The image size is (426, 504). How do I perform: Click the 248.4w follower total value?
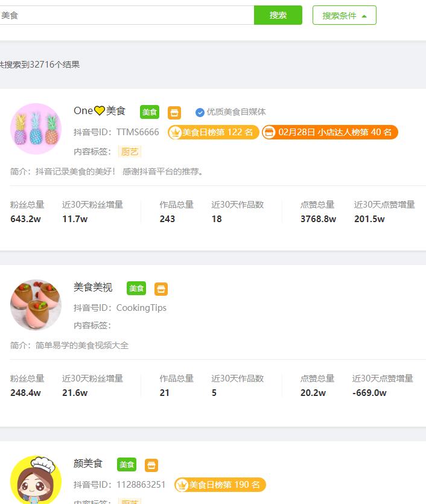click(x=26, y=393)
